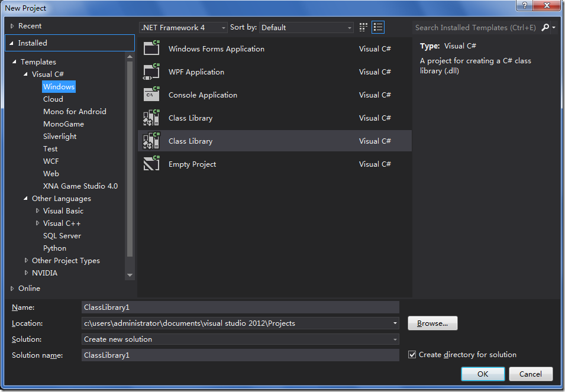Image resolution: width=565 pixels, height=392 pixels.
Task: Click inside the Name input field
Action: pyautogui.click(x=237, y=307)
